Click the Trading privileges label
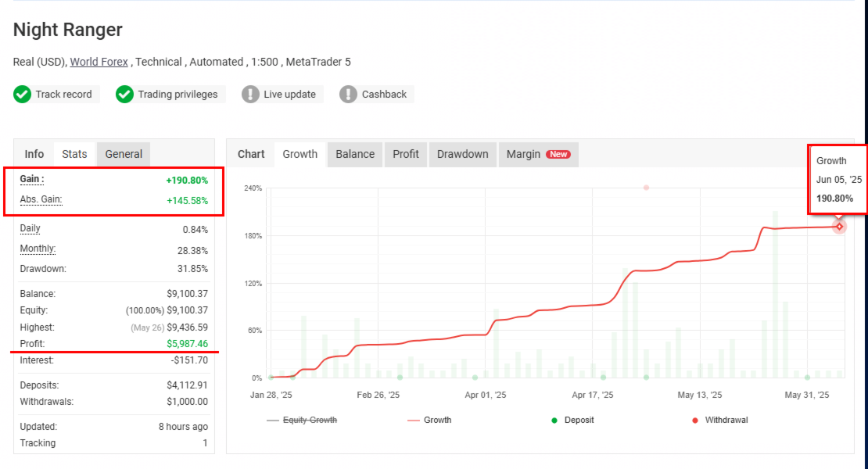Image resolution: width=868 pixels, height=469 pixels. pos(178,95)
